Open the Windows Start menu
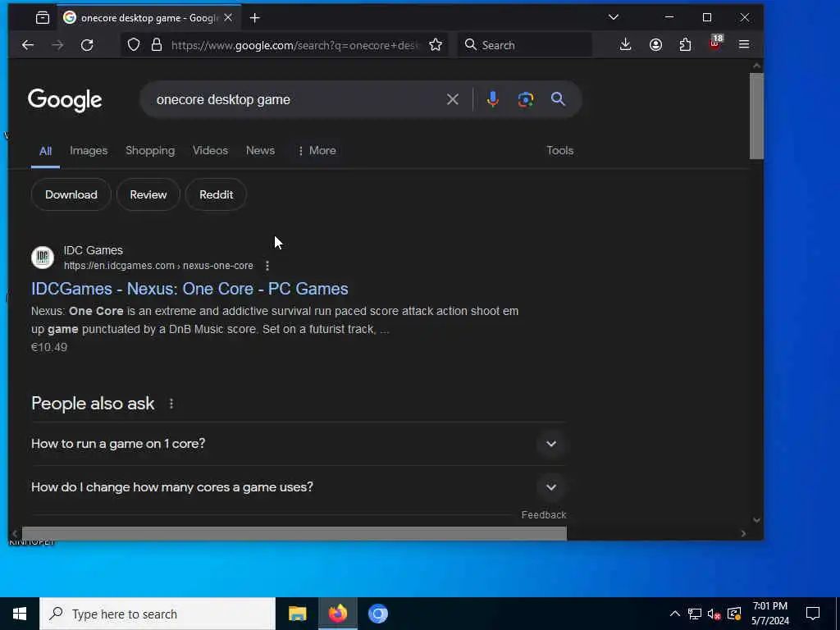The height and width of the screenshot is (630, 840). pyautogui.click(x=20, y=614)
